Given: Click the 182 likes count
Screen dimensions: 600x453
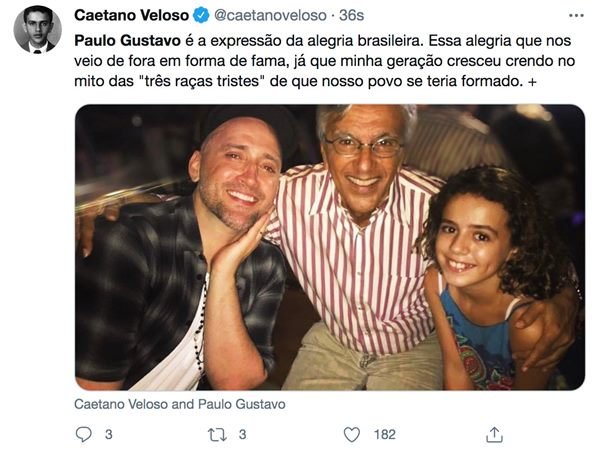Looking at the screenshot, I should click(x=385, y=435).
